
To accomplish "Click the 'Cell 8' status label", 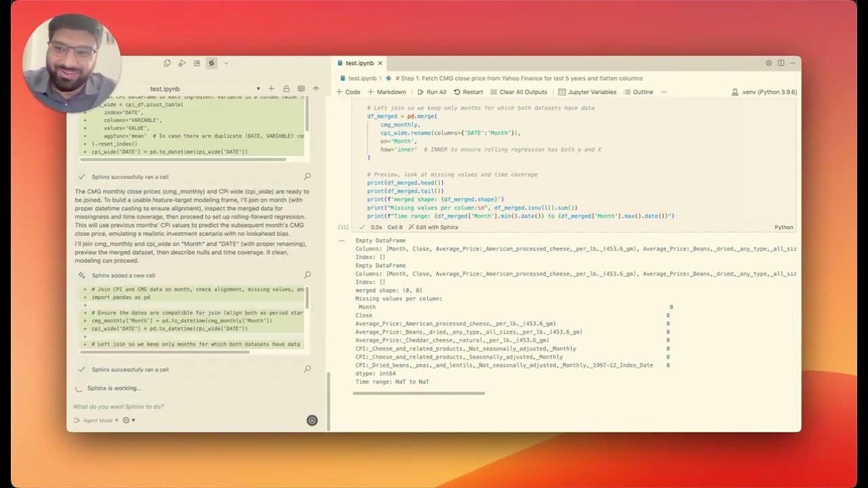I will (395, 227).
